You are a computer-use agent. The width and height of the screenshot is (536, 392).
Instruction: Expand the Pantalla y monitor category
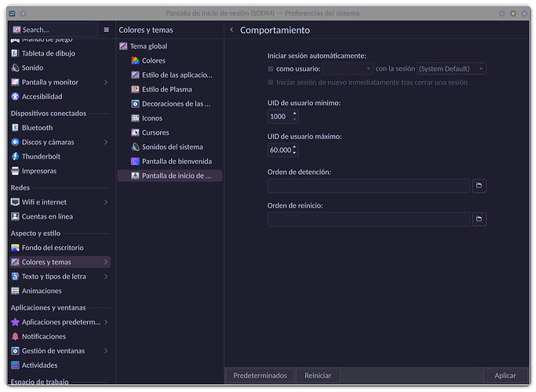[x=106, y=82]
